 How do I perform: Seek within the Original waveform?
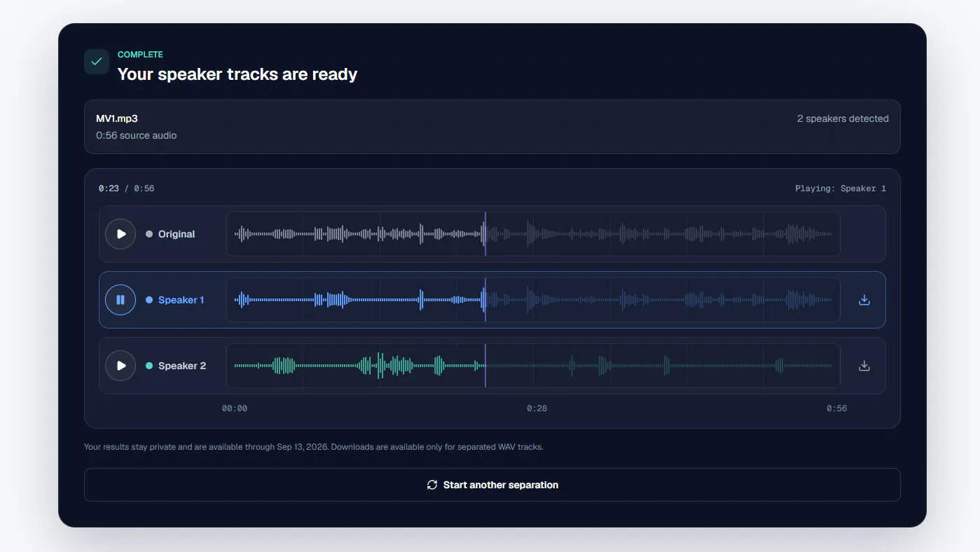coord(533,234)
